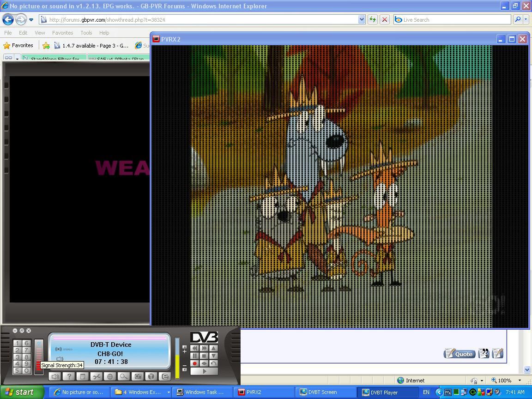Select number 8 on DVBT keypad

(26, 357)
